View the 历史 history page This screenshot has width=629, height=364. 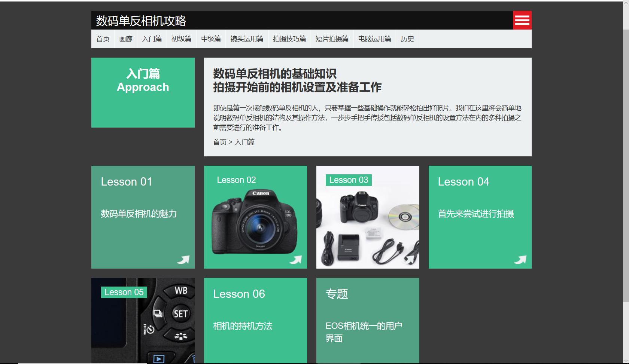[x=407, y=39]
